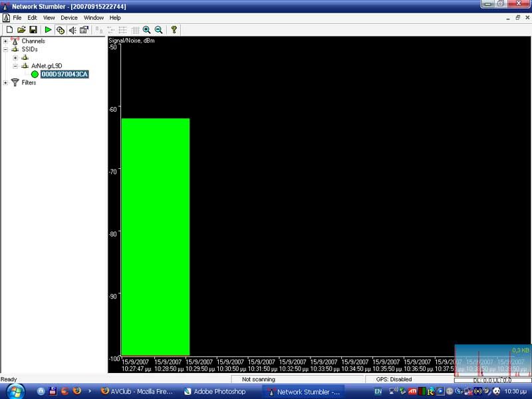Open the Device menu
Viewport: 532px width, 399px height.
[x=69, y=18]
